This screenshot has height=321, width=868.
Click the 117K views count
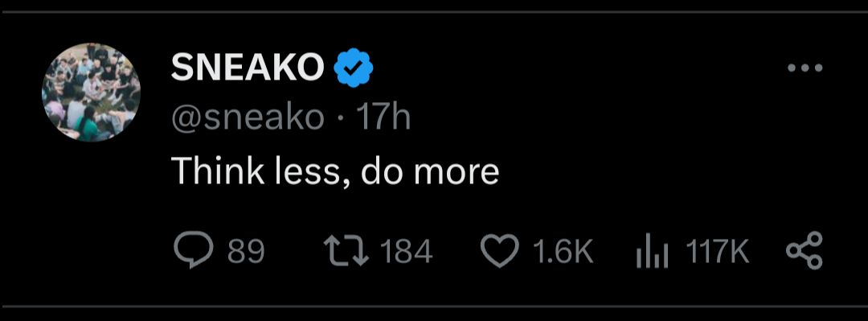tap(718, 252)
